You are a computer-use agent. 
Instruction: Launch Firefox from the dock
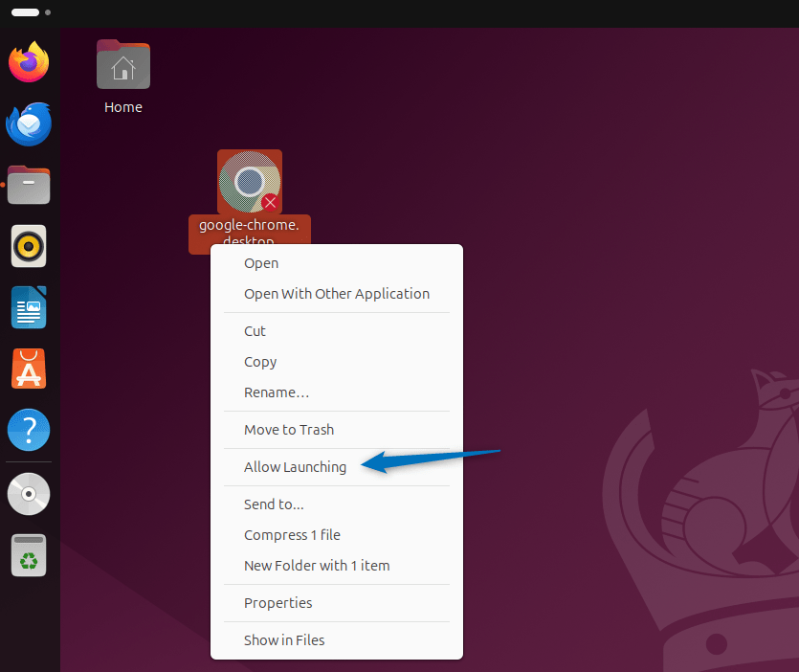28,61
